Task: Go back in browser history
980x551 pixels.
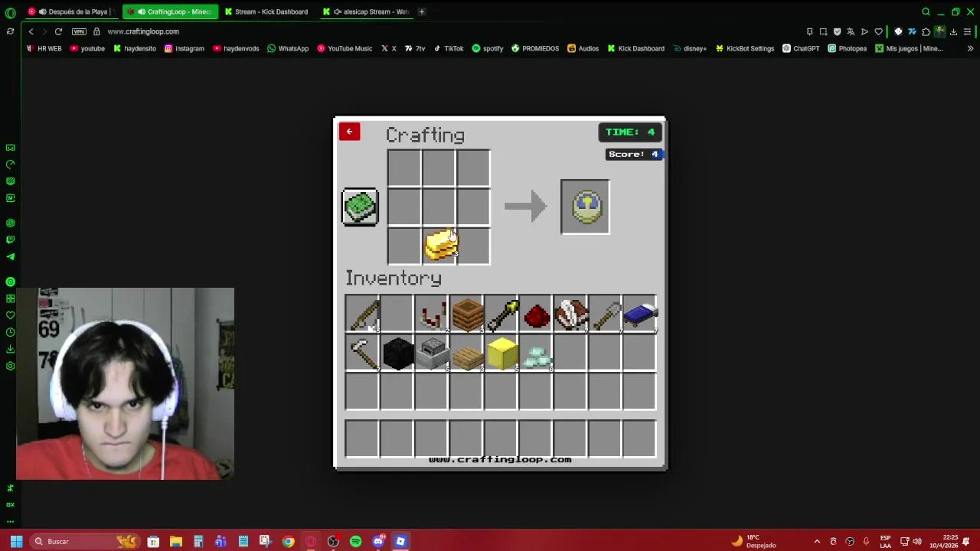Action: pos(31,31)
